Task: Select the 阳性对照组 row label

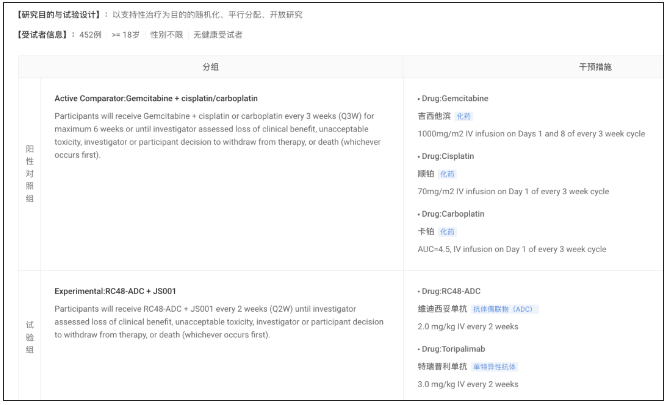Action: pyautogui.click(x=29, y=173)
